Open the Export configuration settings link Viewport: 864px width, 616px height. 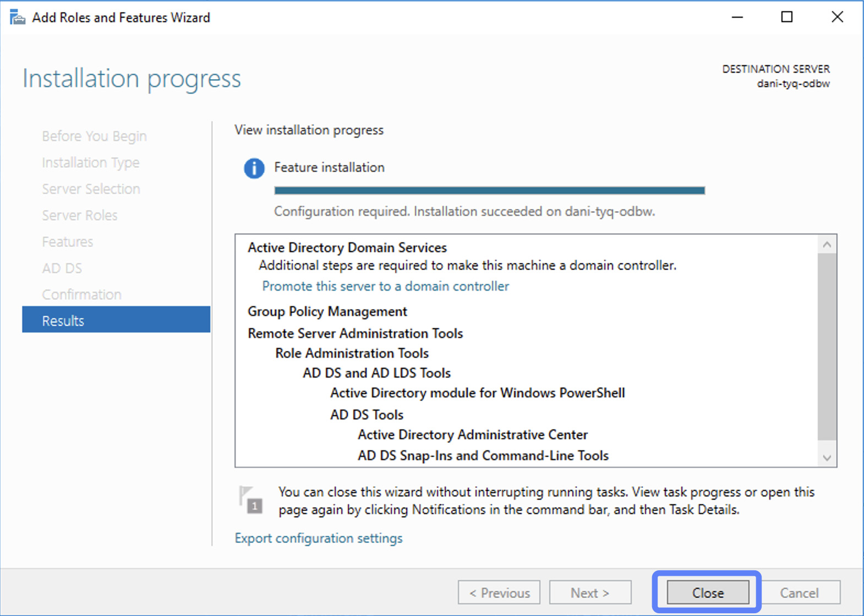tap(318, 538)
